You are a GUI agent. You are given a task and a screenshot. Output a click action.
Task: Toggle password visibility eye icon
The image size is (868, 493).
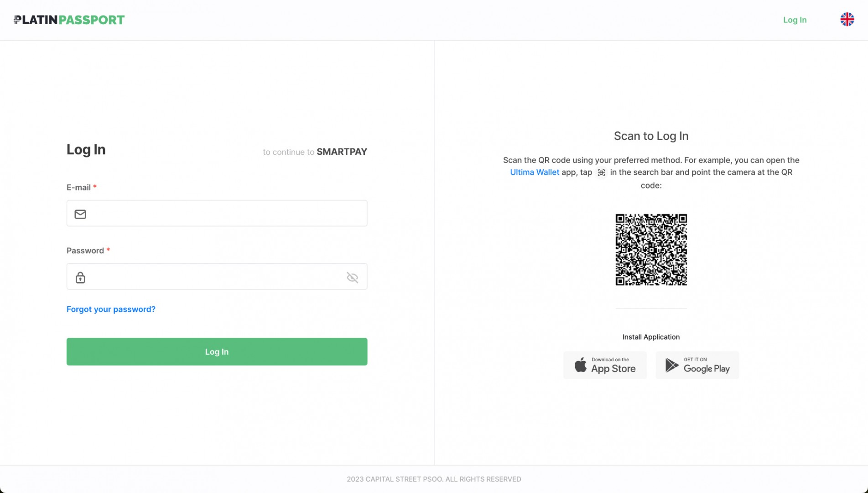(x=352, y=278)
